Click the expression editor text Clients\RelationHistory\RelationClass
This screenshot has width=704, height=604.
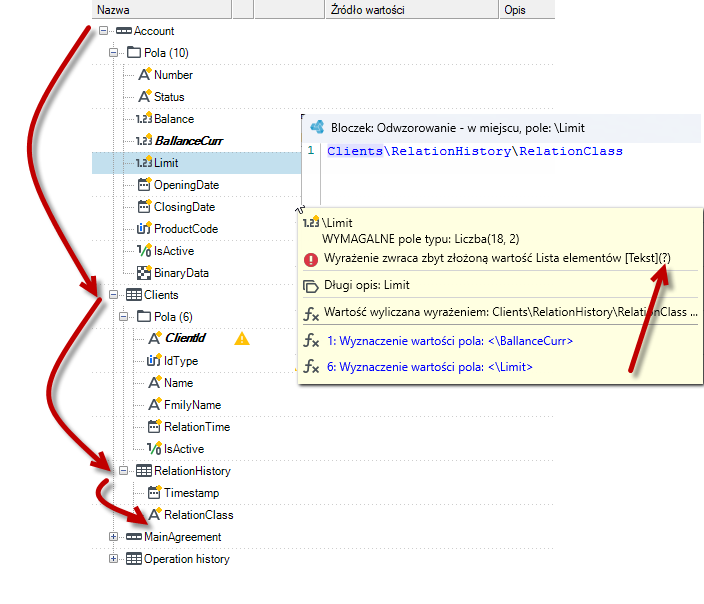tap(475, 151)
